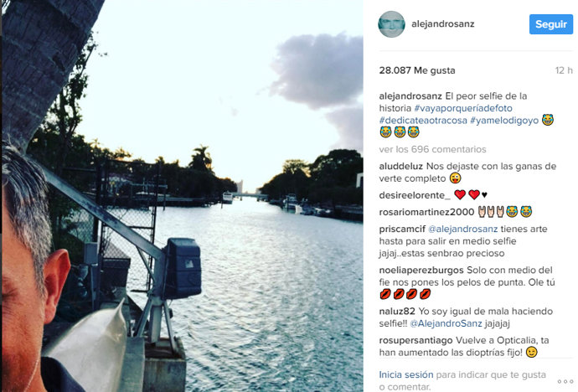This screenshot has height=392, width=578.
Task: Open commenter desireelorente_ profile
Action: [415, 195]
